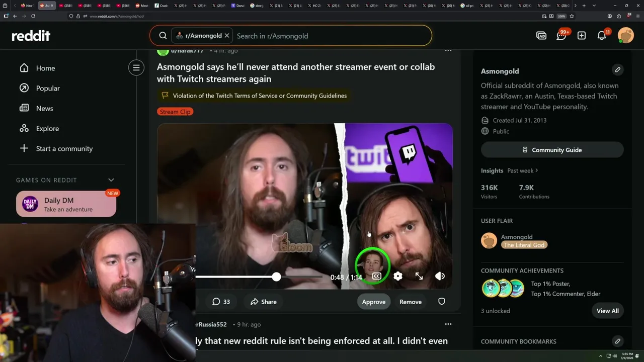Click the taskbar volume icon

click(615, 356)
